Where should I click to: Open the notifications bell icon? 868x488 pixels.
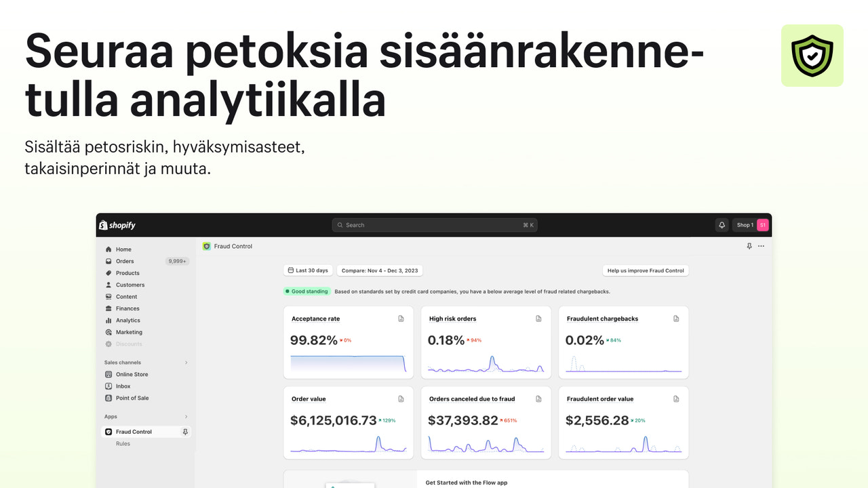(722, 225)
